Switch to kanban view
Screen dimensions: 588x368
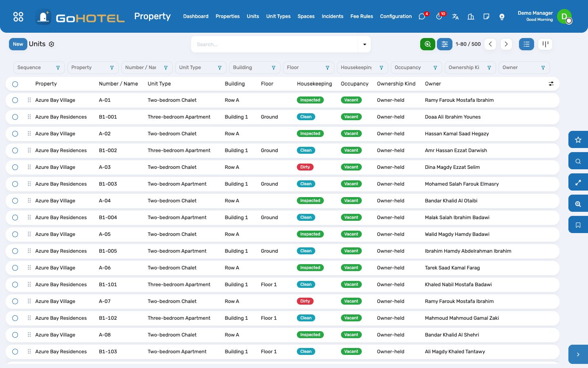coord(546,44)
